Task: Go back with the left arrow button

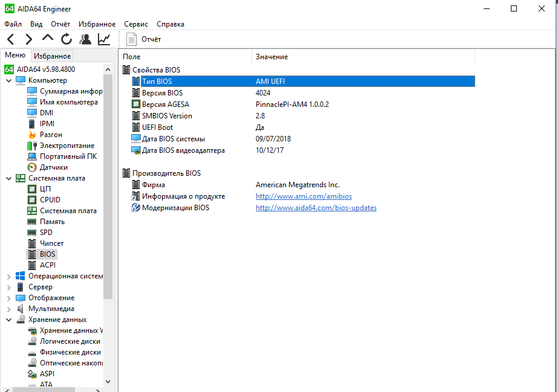Action: [x=11, y=39]
